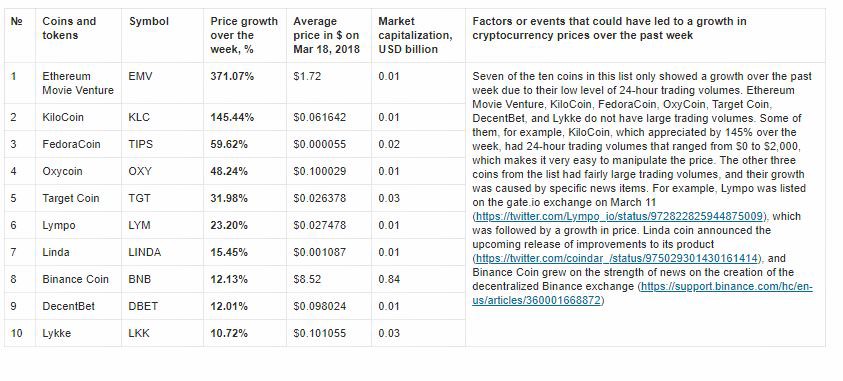Open the Binance support article link

(x=642, y=293)
